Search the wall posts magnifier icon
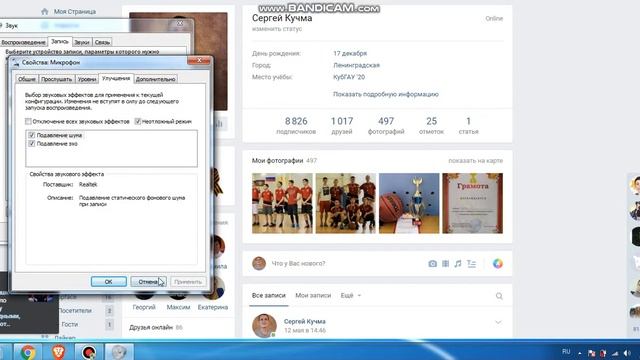 click(499, 296)
